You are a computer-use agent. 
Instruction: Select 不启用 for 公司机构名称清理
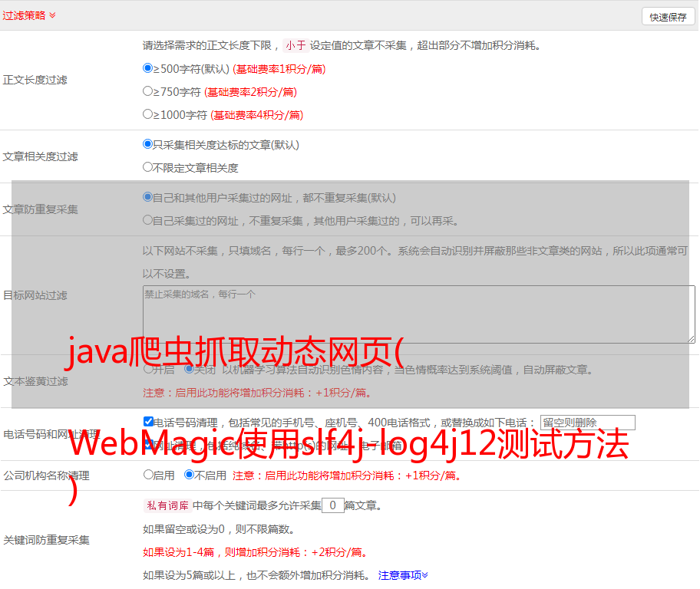[190, 474]
